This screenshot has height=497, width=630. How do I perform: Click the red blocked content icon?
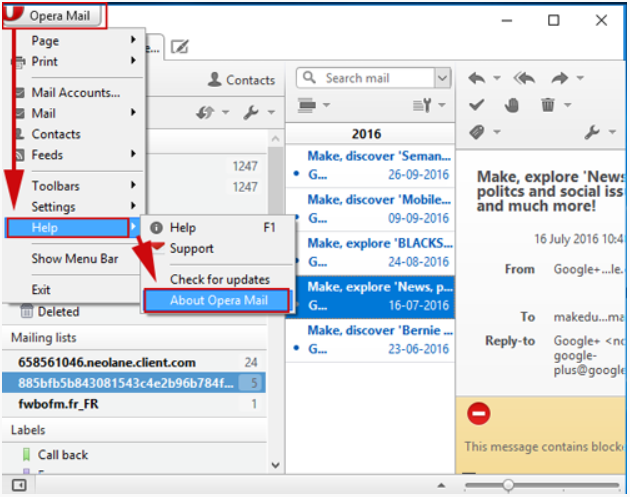479,414
